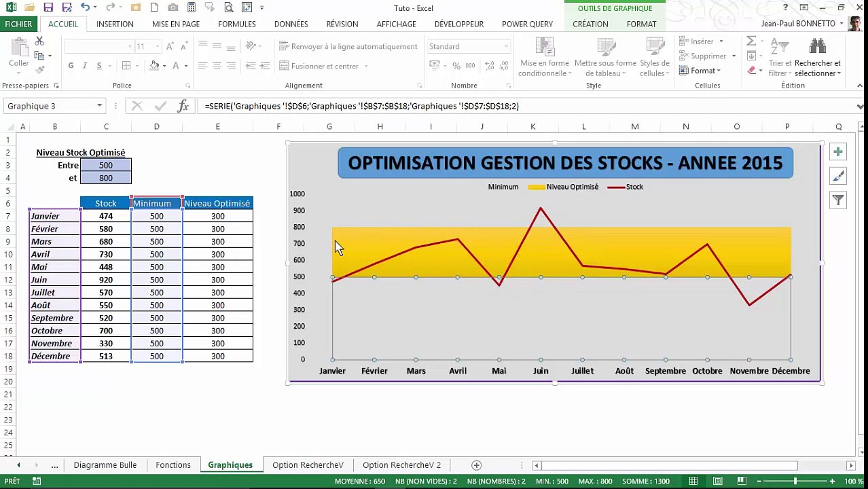Cut selection with scissors icon
The height and width of the screenshot is (489, 868).
point(39,42)
